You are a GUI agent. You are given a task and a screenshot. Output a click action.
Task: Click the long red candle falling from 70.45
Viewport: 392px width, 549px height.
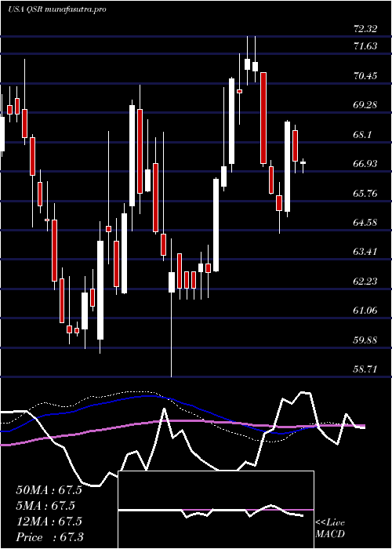[263, 118]
